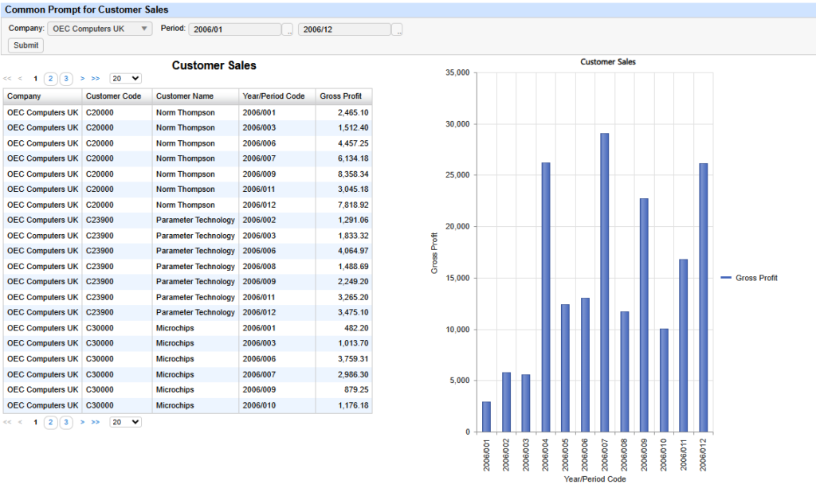Screen dimensions: 816x504
Task: Click Parameter Technology in the 2006/002 row
Action: tap(195, 220)
